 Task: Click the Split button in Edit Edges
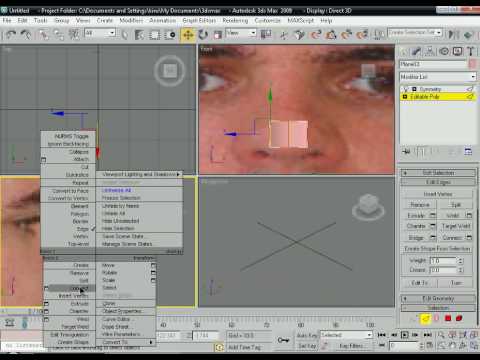[456, 205]
